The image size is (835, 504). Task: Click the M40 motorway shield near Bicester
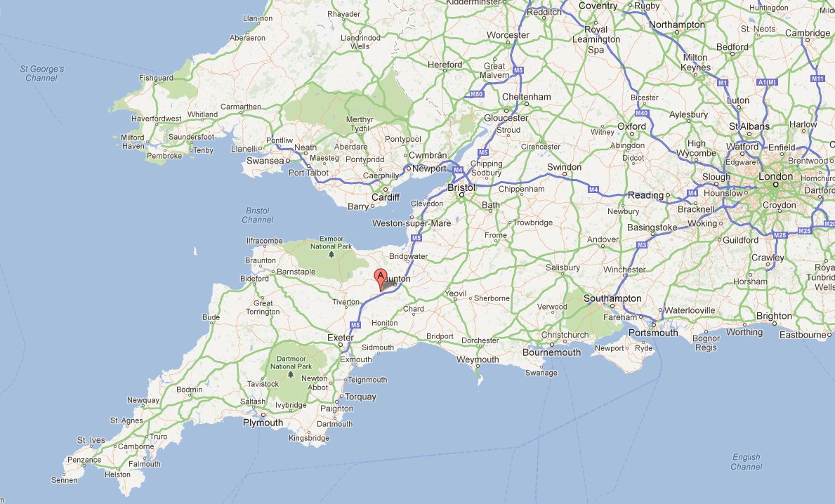(x=642, y=113)
